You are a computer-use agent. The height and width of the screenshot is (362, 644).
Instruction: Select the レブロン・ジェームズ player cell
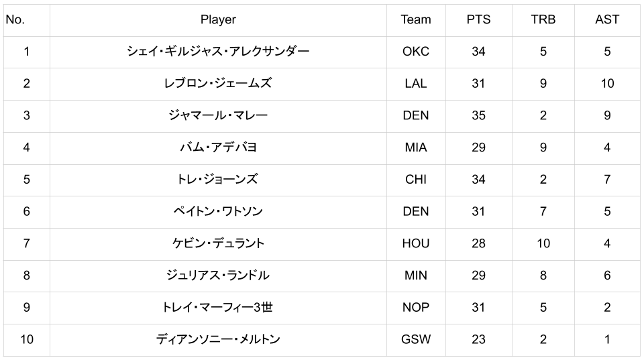(218, 83)
